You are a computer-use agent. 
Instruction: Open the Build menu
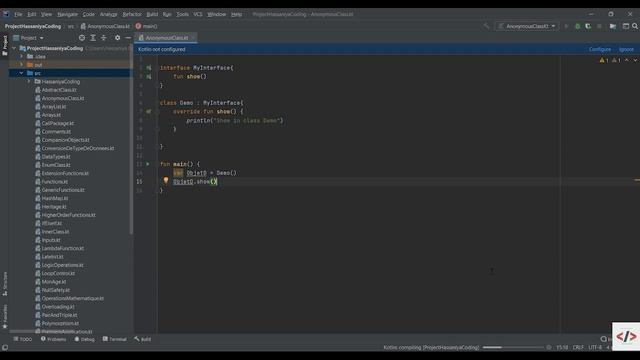pos(152,14)
